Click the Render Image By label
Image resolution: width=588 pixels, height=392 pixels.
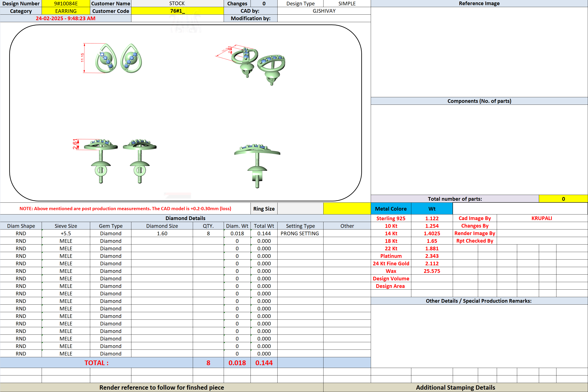[475, 233]
